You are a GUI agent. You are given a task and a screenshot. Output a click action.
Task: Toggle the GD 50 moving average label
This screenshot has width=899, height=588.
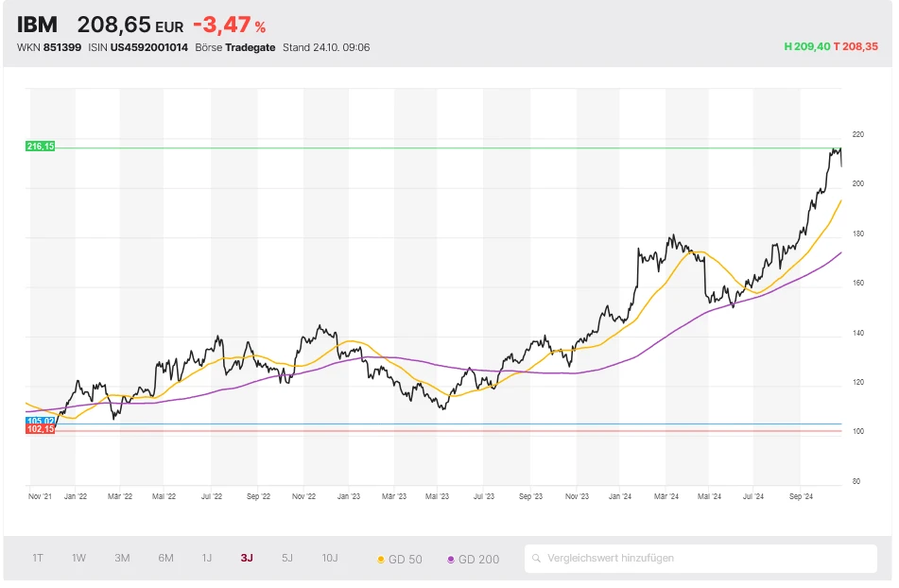[x=406, y=559]
